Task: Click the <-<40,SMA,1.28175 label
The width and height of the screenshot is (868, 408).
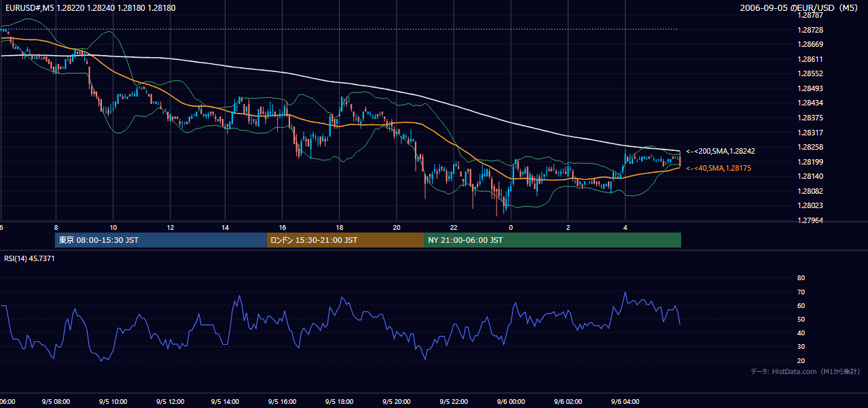Action: click(x=719, y=168)
